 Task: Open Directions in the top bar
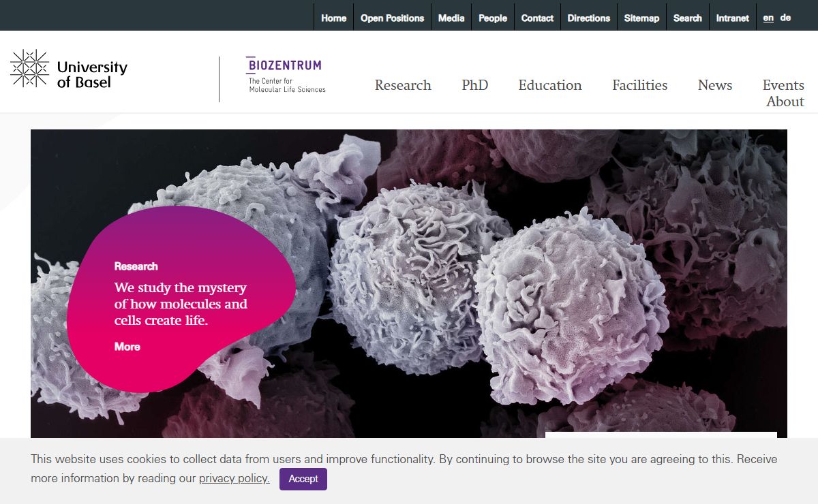click(x=589, y=18)
